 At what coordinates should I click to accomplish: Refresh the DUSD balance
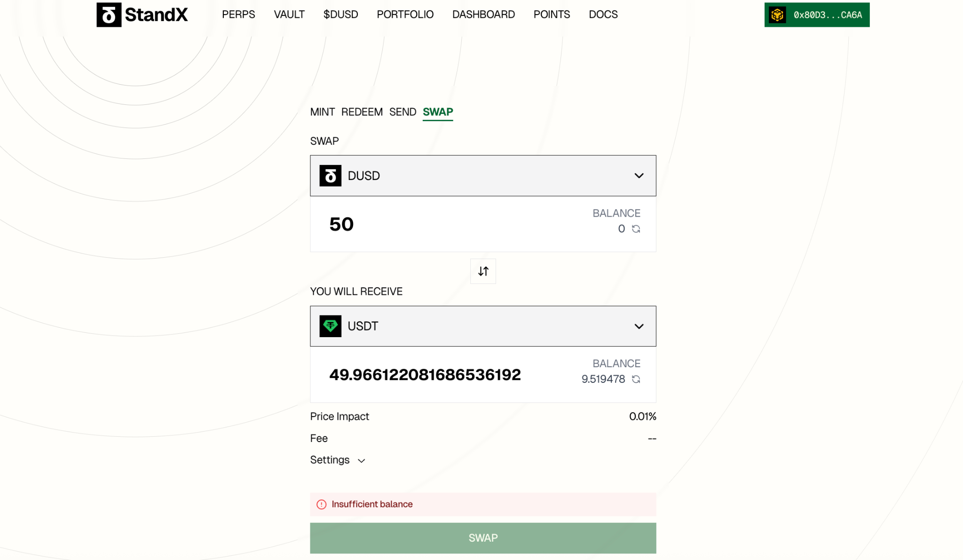[636, 229]
